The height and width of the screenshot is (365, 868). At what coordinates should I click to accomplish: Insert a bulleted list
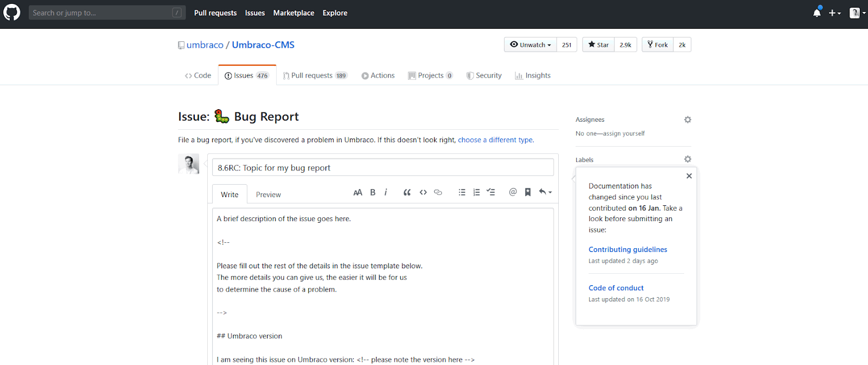462,192
